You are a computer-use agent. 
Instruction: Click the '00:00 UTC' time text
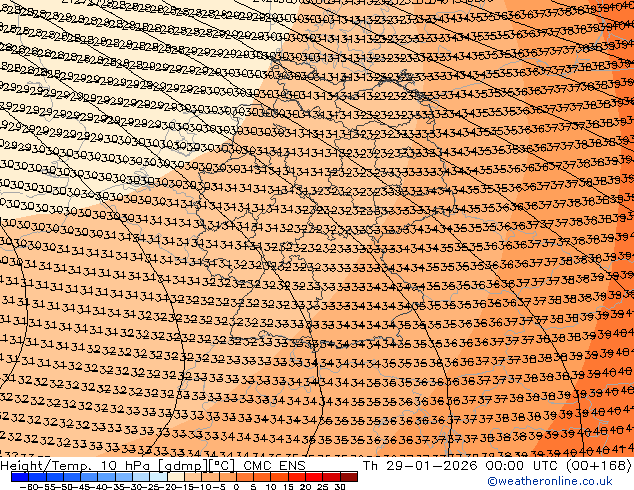point(523,466)
